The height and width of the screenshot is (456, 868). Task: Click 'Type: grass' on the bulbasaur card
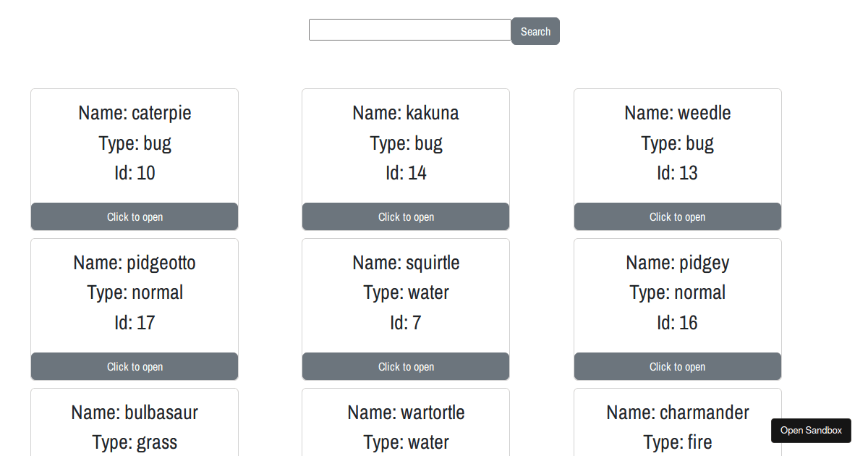(x=135, y=442)
